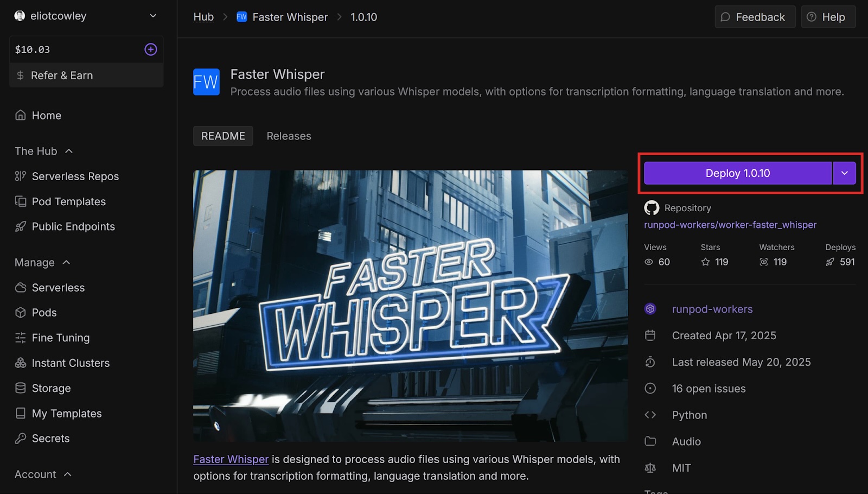868x494 pixels.
Task: Click the Pods cube icon
Action: (x=21, y=313)
